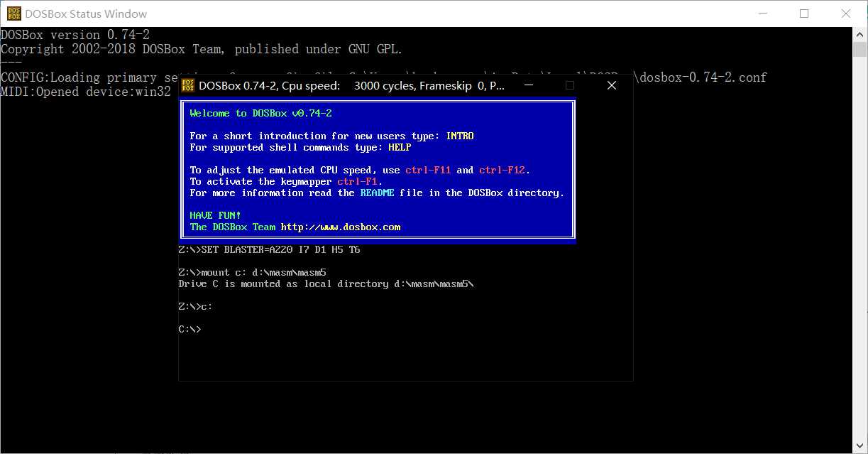
Task: Click 'DOSBox version 0.74-2' line in Status Window
Action: click(x=75, y=35)
